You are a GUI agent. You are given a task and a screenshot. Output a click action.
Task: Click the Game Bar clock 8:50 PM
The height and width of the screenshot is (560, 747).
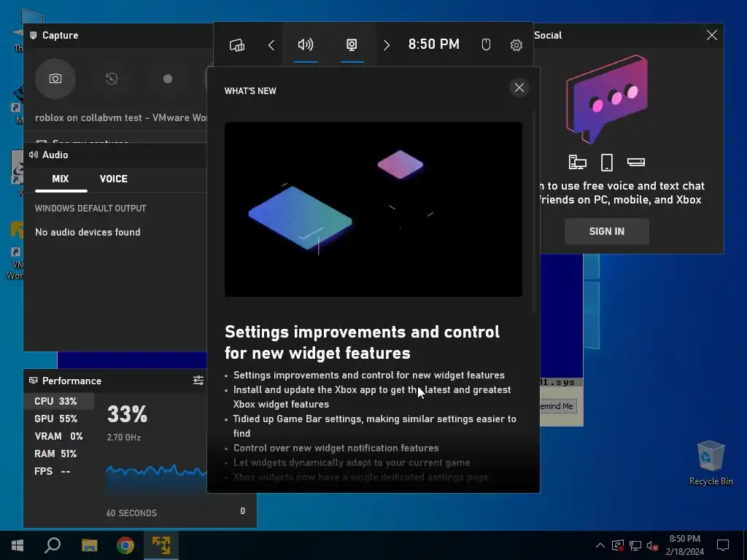[x=433, y=44]
